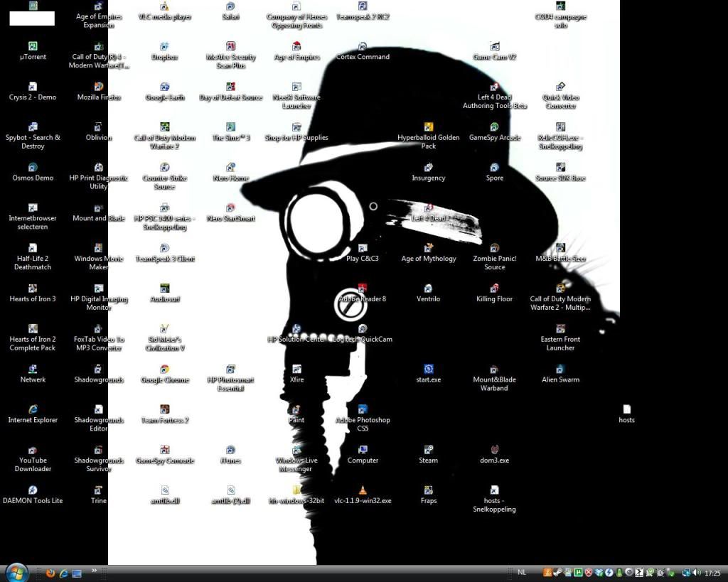Select the Half-Life 2 Deathmatch icon
Screen dimensions: 728x582
[33, 257]
